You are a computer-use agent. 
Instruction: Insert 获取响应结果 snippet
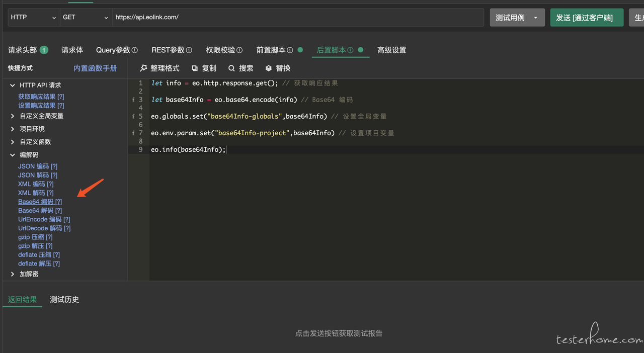[x=41, y=97]
